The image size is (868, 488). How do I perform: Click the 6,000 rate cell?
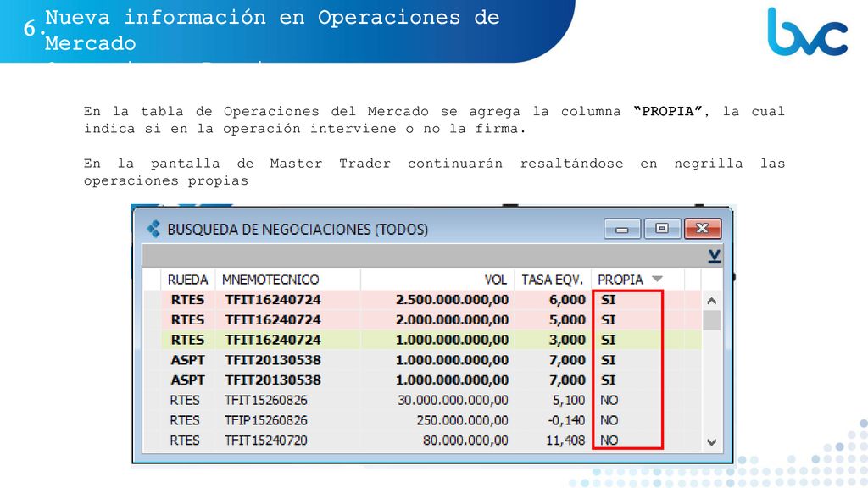tap(567, 300)
